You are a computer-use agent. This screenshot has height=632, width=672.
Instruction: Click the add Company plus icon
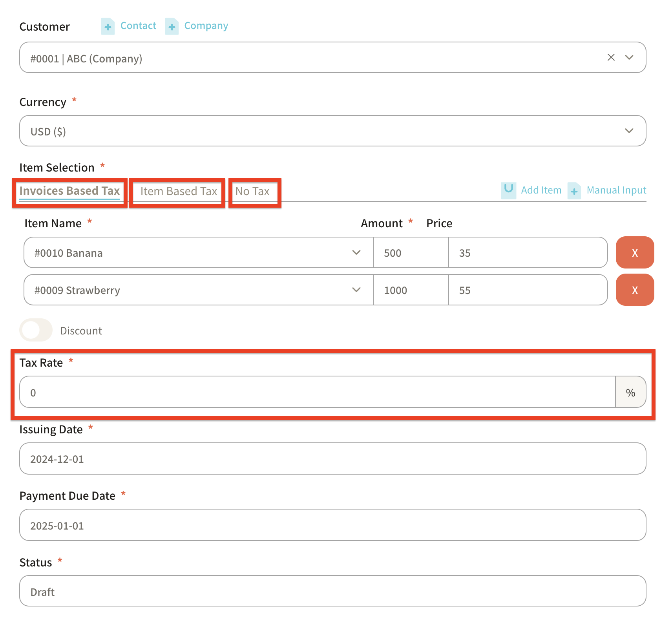point(172,27)
